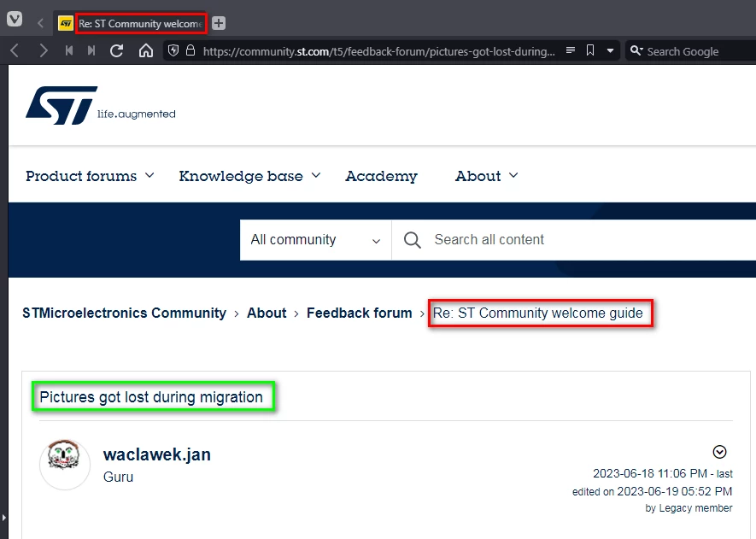Viewport: 756px width, 539px height.
Task: Expand the Knowledge base menu
Action: (x=249, y=176)
